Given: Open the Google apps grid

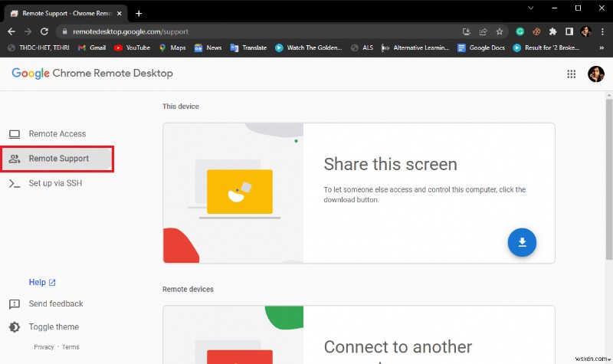Looking at the screenshot, I should [x=571, y=74].
